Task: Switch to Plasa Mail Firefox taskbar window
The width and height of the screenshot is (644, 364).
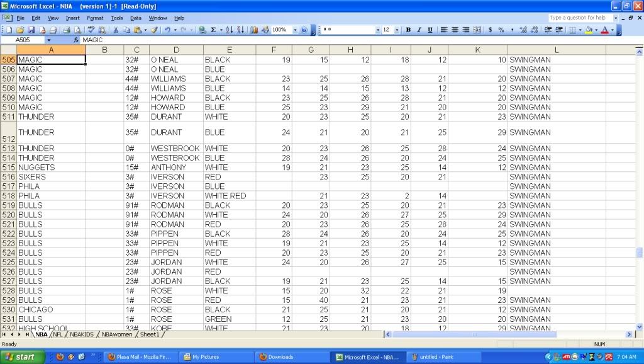Action: (140, 357)
